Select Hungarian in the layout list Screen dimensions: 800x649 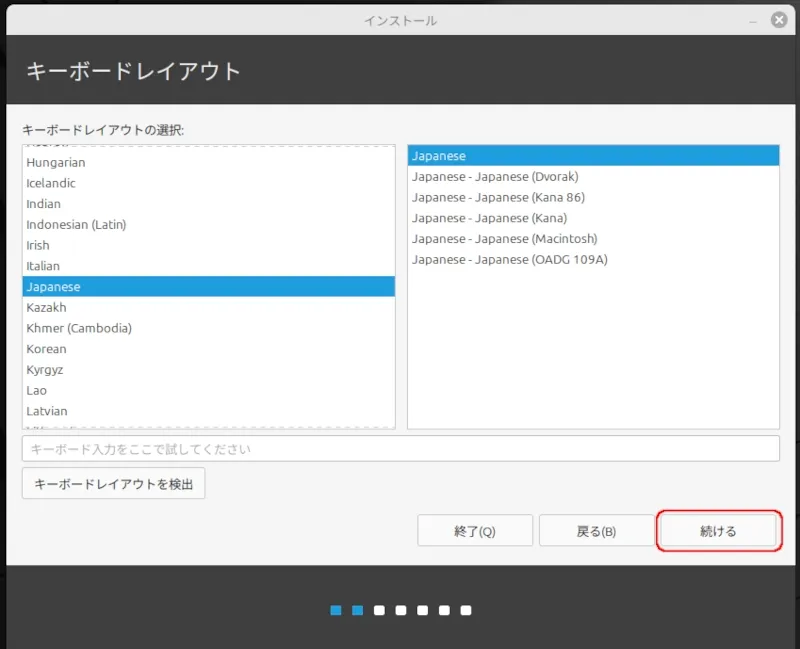coord(56,162)
